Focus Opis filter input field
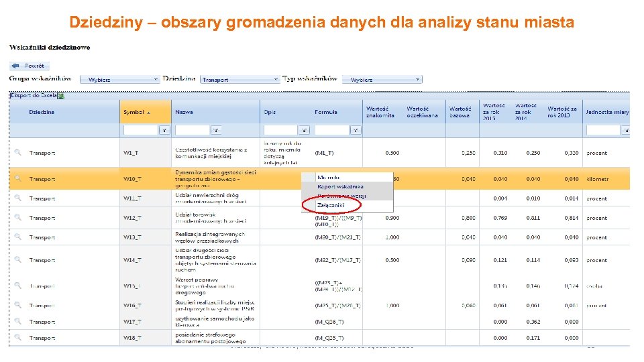Image resolution: width=644 pixels, height=362 pixels. [x=280, y=130]
